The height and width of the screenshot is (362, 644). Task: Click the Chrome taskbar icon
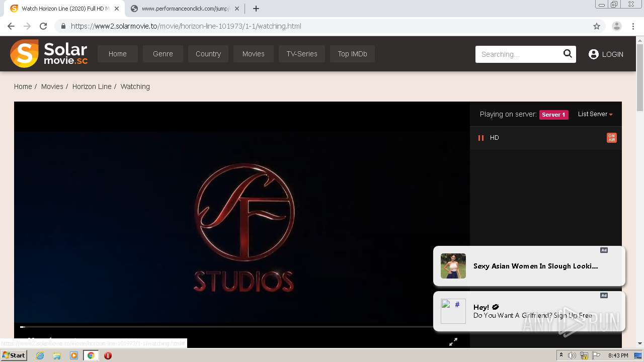(x=91, y=355)
